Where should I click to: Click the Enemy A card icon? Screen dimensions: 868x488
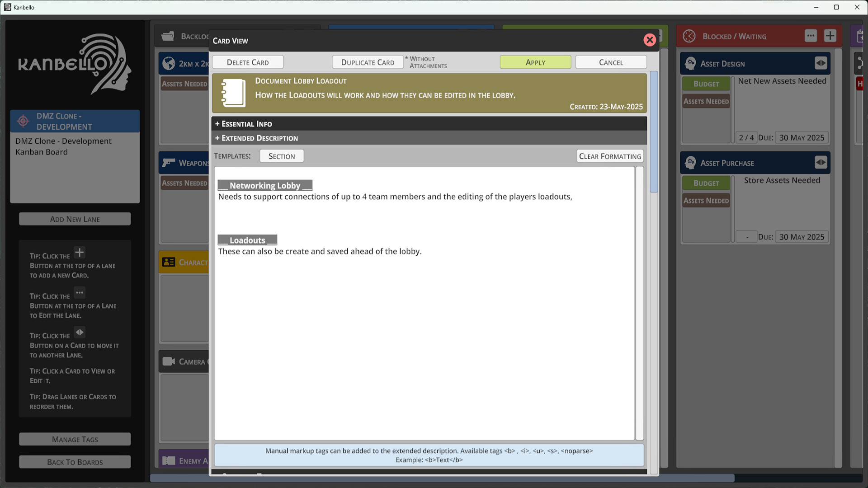click(169, 460)
